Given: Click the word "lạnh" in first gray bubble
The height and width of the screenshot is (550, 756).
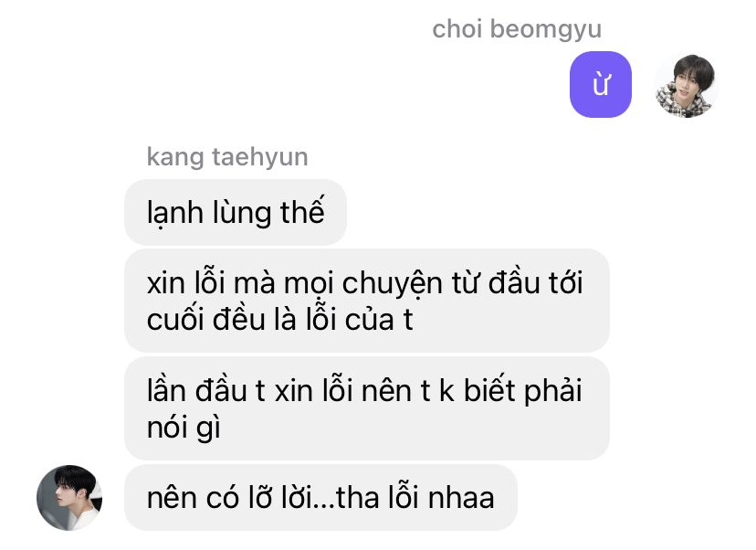Looking at the screenshot, I should [175, 213].
